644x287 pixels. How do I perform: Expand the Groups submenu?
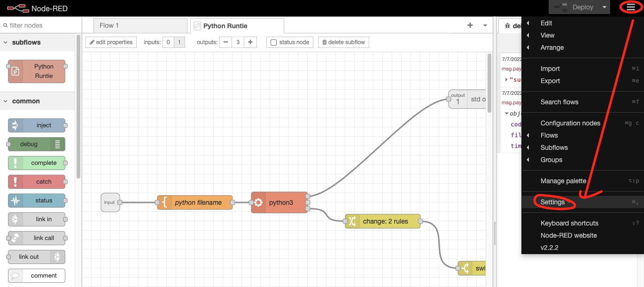(x=582, y=160)
